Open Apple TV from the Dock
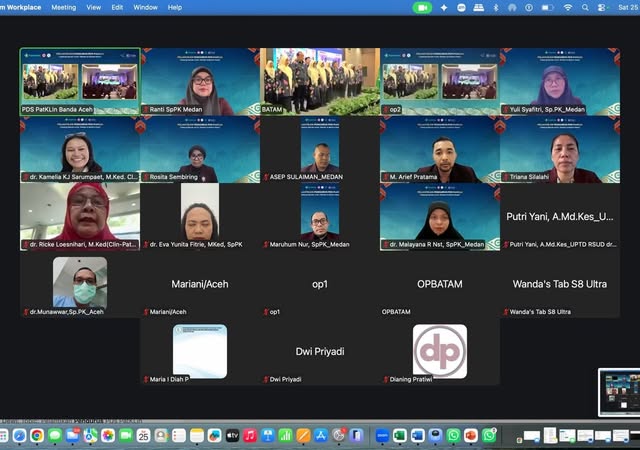This screenshot has width=640, height=450. click(x=232, y=436)
